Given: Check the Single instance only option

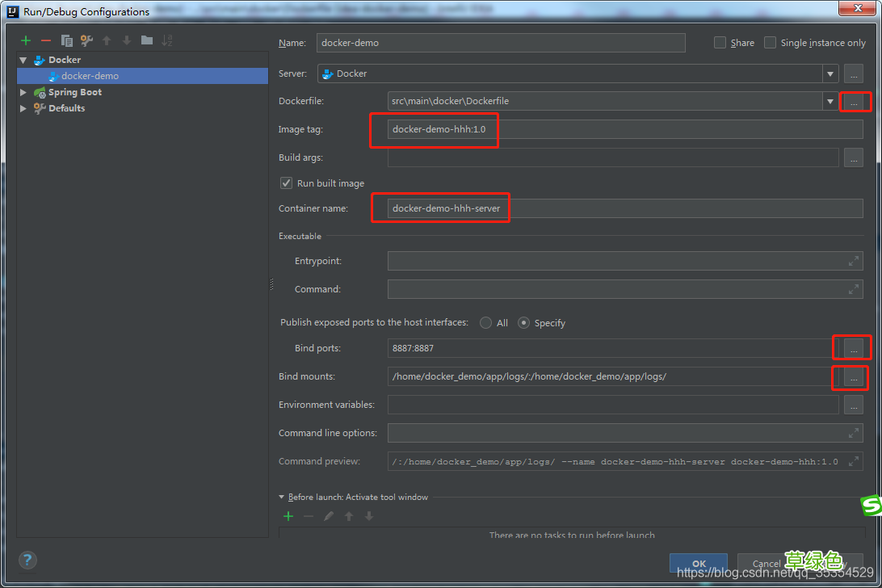Looking at the screenshot, I should [x=771, y=43].
